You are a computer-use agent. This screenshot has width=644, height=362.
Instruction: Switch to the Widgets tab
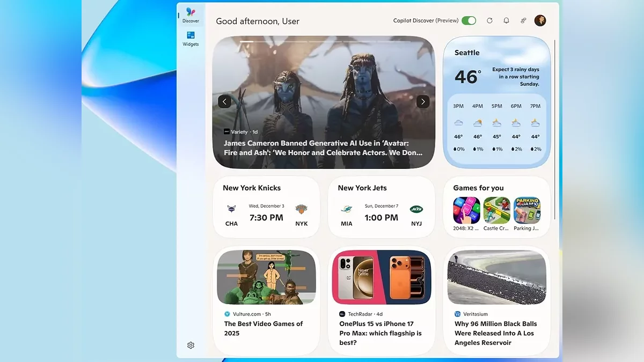pyautogui.click(x=191, y=39)
